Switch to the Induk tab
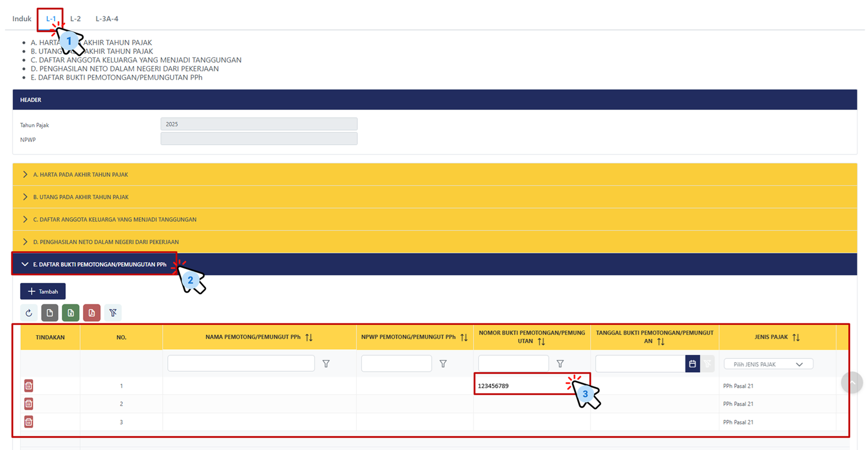Viewport: 868px width, 450px height. coord(22,18)
